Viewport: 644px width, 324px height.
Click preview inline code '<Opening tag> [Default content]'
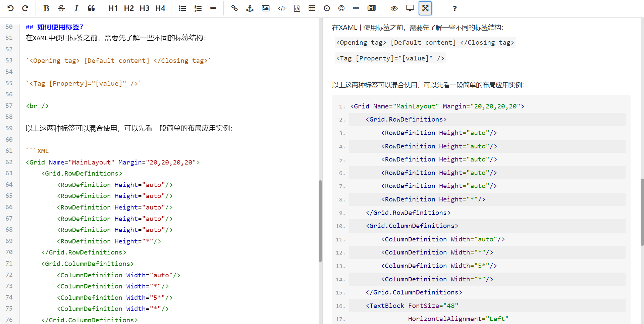tap(425, 43)
